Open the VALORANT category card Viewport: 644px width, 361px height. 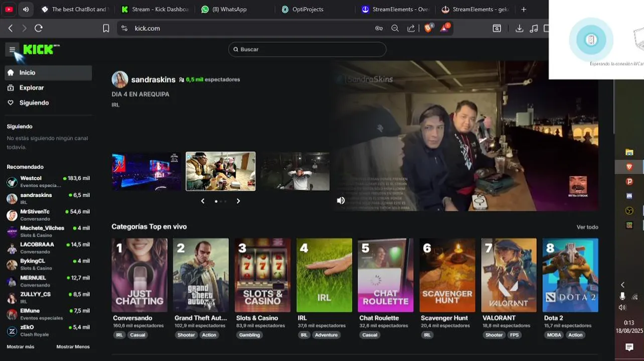click(509, 275)
